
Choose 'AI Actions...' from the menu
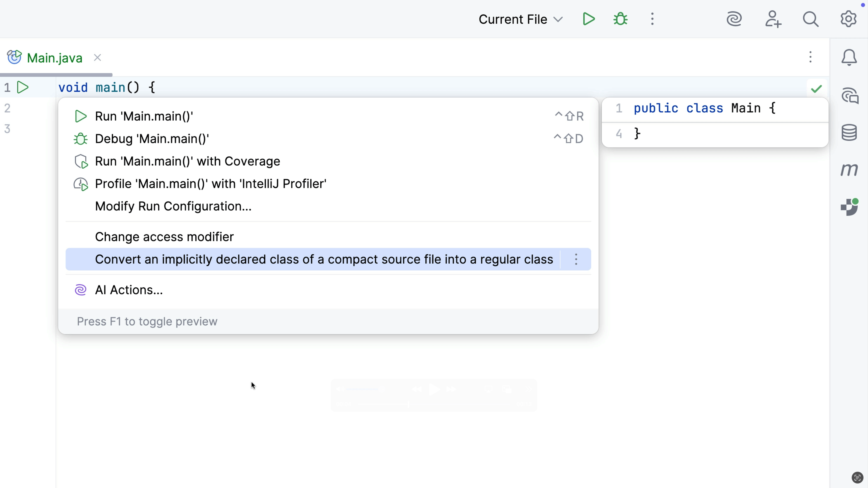(129, 290)
